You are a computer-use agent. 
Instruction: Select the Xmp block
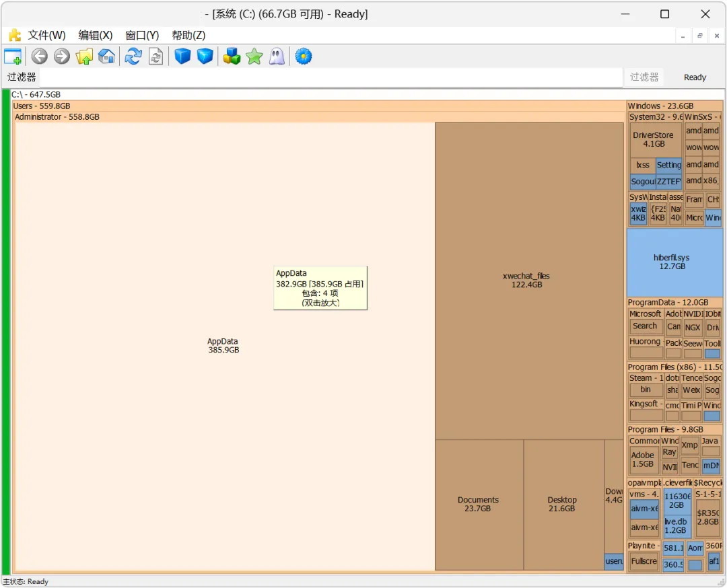click(x=690, y=445)
